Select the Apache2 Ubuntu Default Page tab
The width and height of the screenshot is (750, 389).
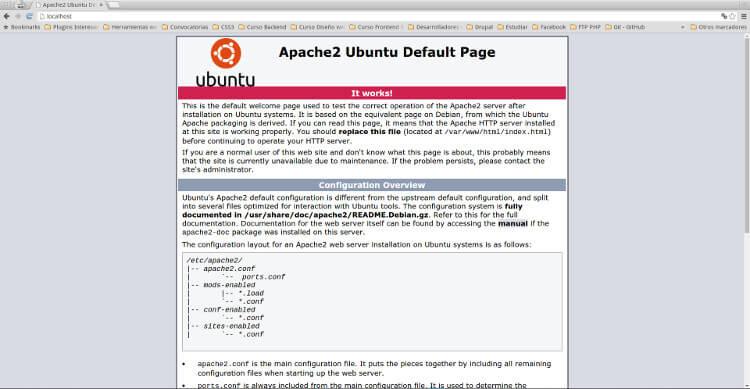point(69,5)
